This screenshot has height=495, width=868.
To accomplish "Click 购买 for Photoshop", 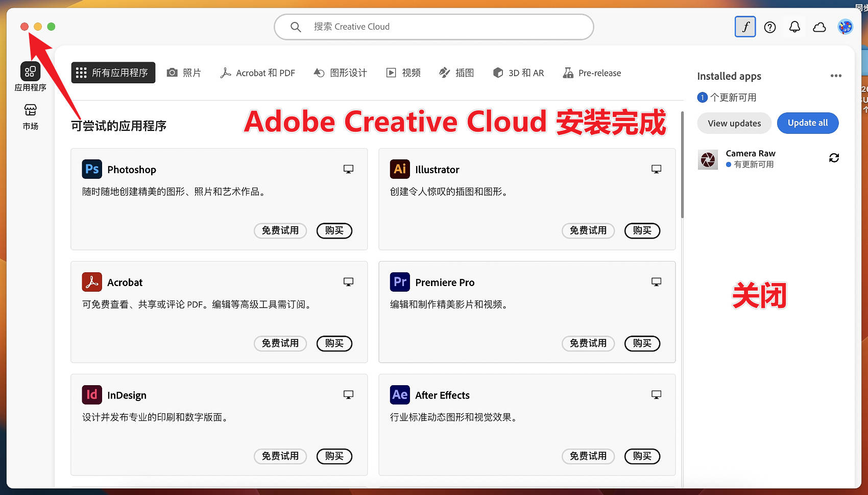I will pyautogui.click(x=334, y=230).
